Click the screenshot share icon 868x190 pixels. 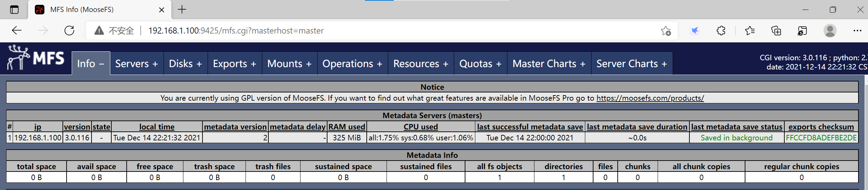802,31
